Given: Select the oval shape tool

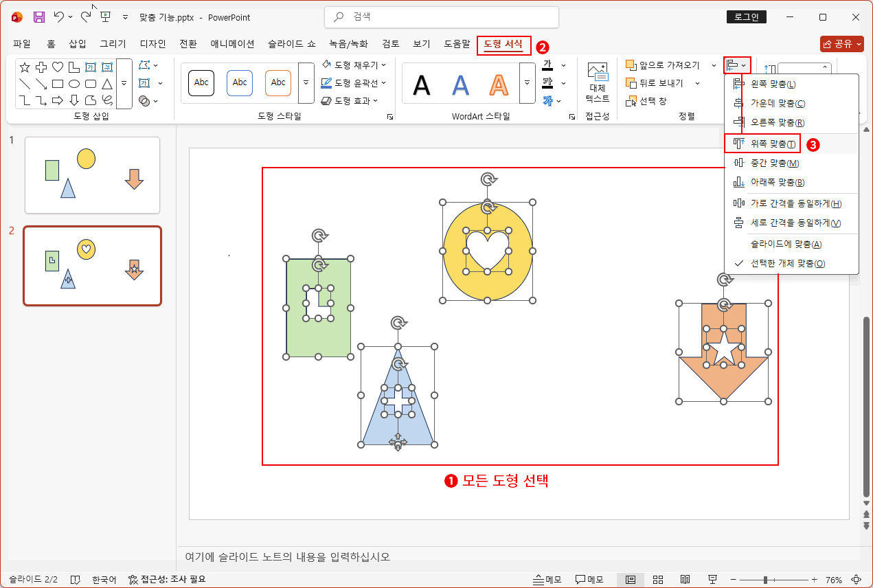Looking at the screenshot, I should 74,82.
